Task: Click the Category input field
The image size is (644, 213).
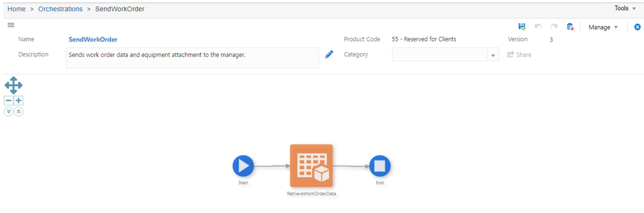Action: 440,55
